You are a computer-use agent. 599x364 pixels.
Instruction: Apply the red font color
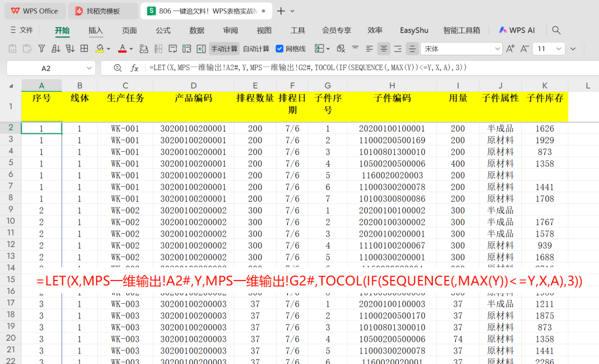coord(122,49)
